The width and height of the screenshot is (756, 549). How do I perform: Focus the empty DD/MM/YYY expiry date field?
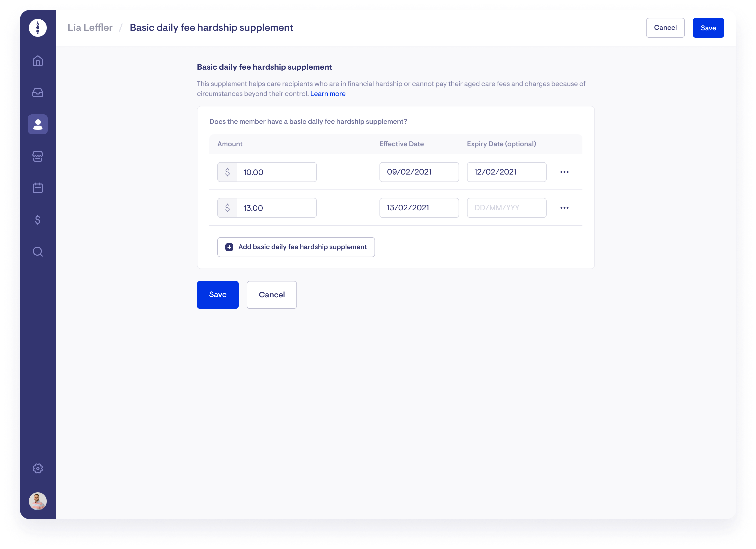[506, 208]
